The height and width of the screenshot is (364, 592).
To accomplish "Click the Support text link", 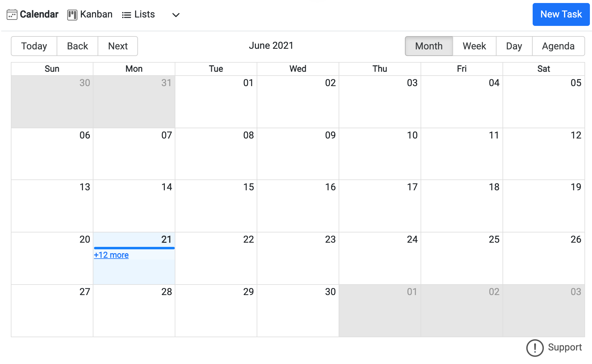I will [565, 347].
